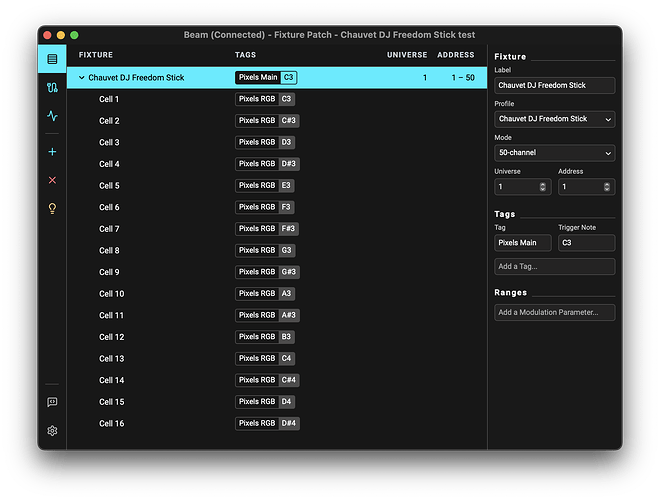660x500 pixels.
Task: Open the Mode 50-channel dropdown
Action: 554,153
